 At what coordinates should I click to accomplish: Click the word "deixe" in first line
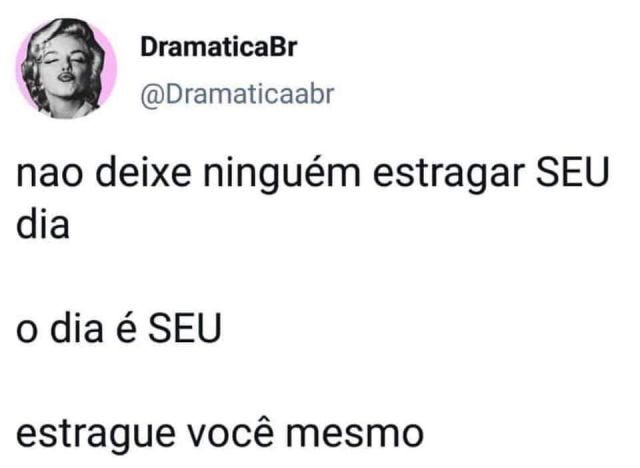click(x=143, y=172)
